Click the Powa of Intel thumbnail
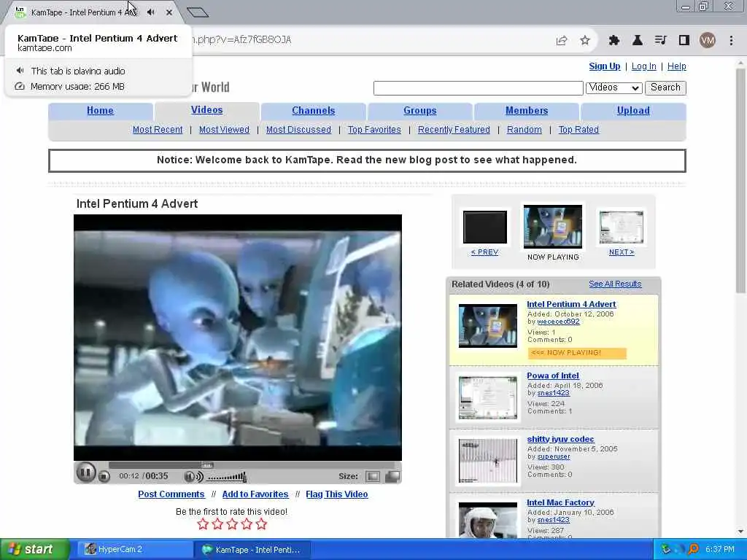This screenshot has height=560, width=747. 487,397
